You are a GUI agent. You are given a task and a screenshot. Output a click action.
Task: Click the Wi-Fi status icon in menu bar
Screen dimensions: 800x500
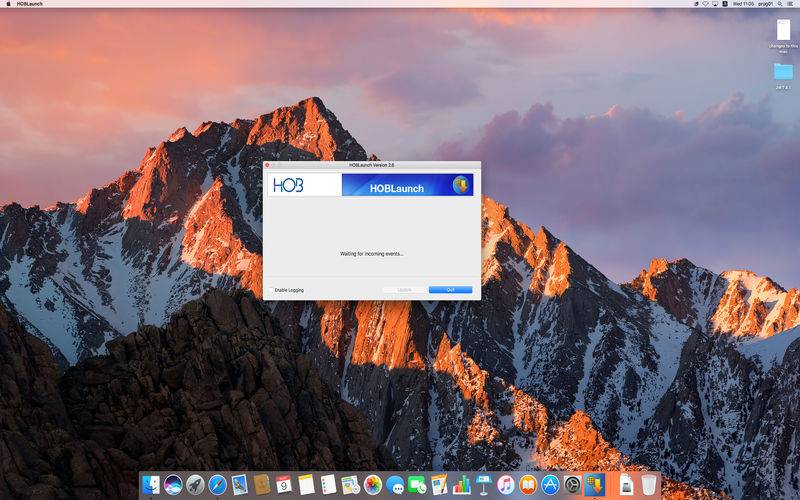pos(706,4)
